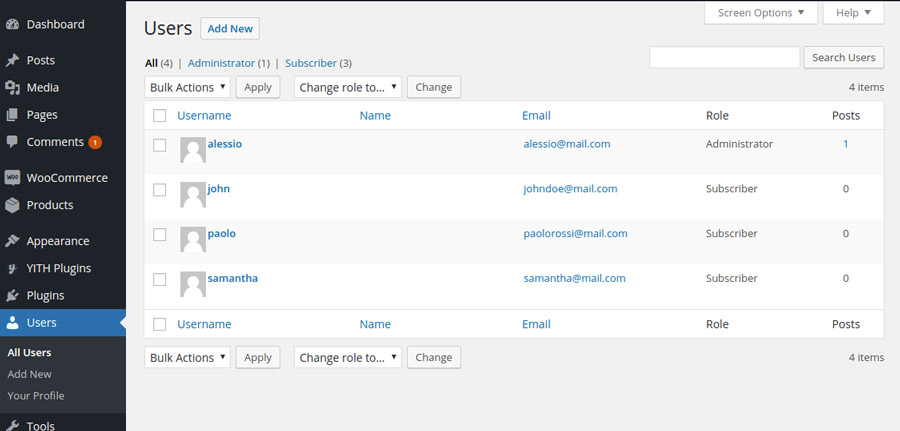Click the Appearance paintbrush icon
Image resolution: width=900 pixels, height=431 pixels.
coord(12,241)
